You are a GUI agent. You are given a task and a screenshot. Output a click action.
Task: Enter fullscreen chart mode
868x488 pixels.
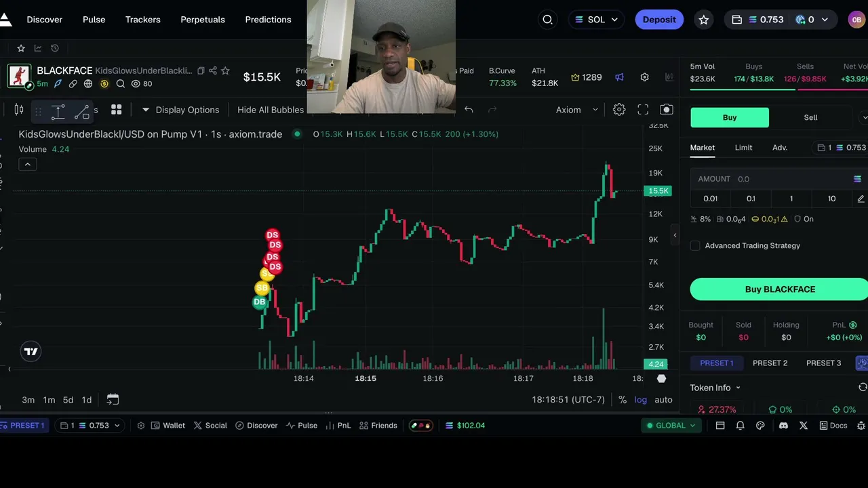click(643, 110)
